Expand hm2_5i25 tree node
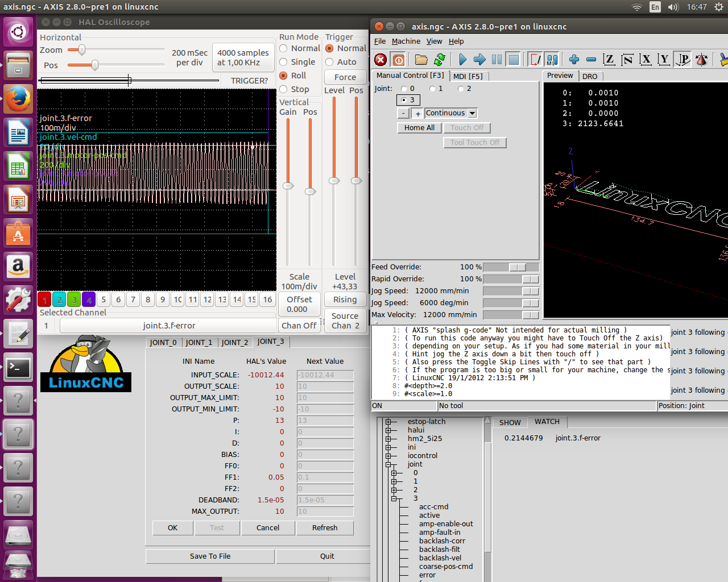 tap(388, 439)
